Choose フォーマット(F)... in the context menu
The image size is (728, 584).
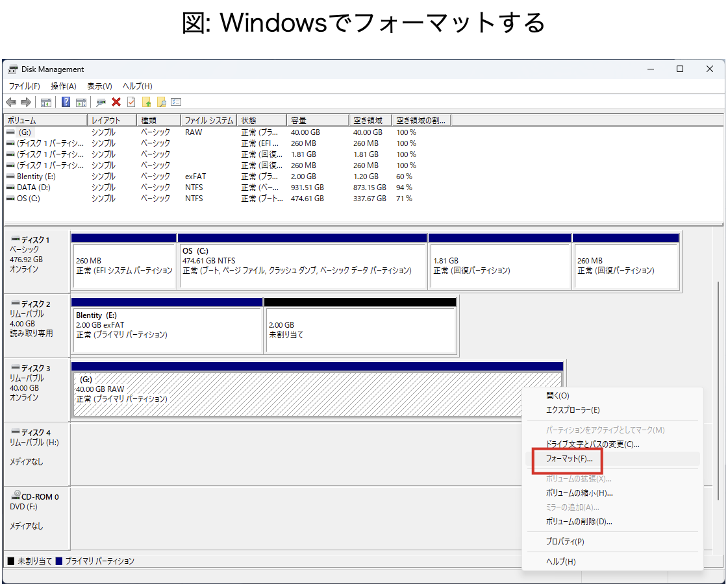coord(612,459)
